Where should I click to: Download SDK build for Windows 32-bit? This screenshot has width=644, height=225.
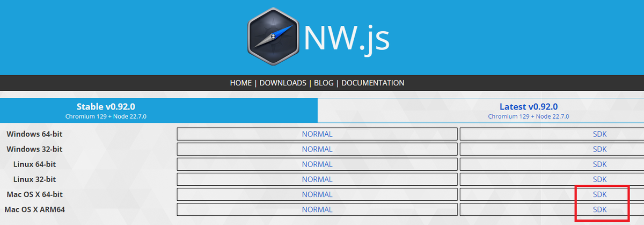tap(552, 149)
